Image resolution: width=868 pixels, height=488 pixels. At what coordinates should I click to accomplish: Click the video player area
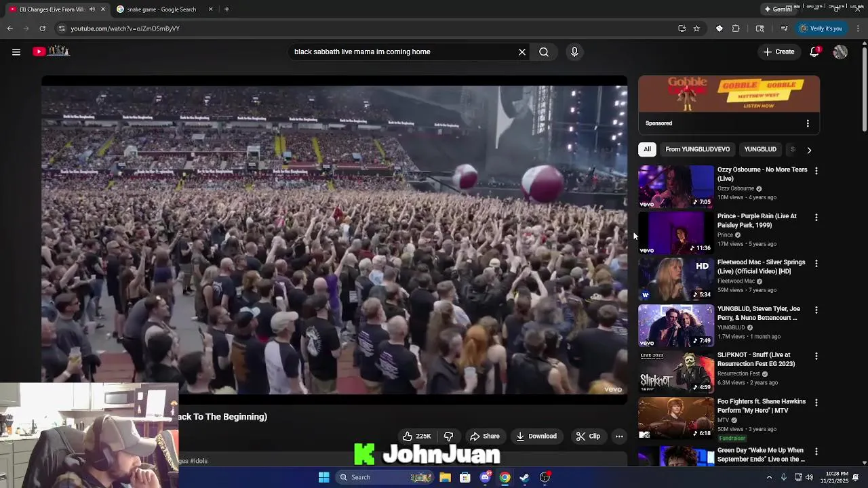[x=334, y=239]
